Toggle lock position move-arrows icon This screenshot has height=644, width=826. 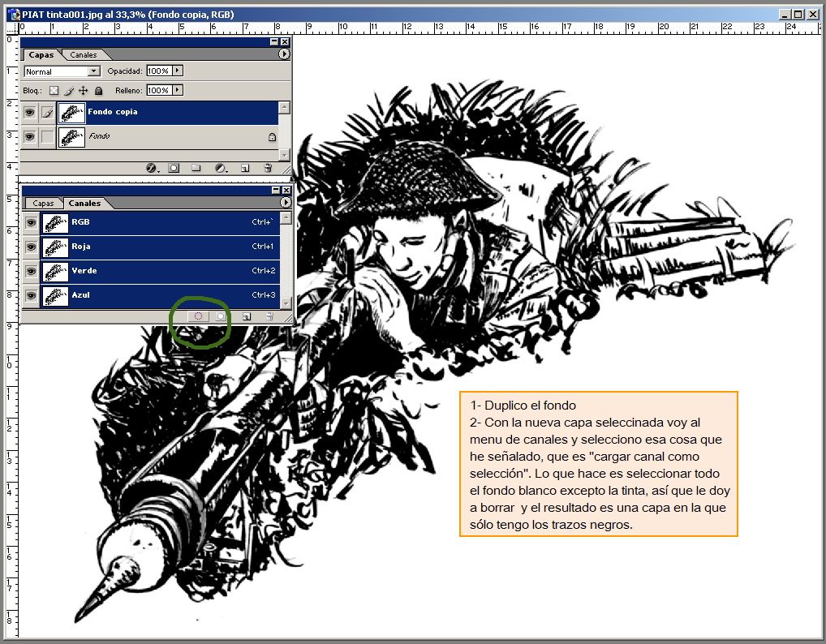click(x=84, y=91)
